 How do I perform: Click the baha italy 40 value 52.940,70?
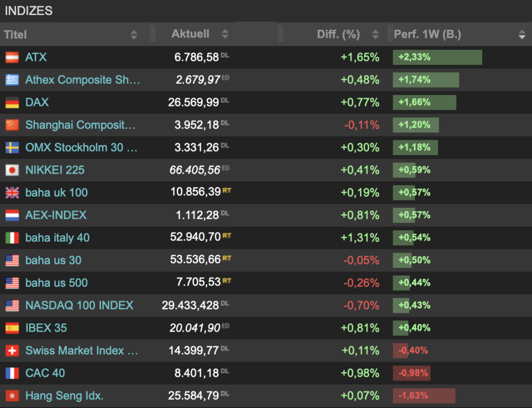tap(195, 237)
